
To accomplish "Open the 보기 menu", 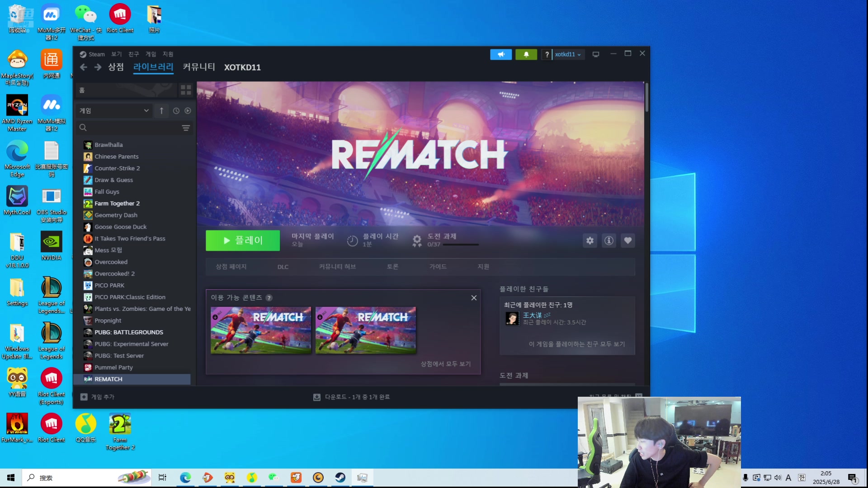I will click(x=117, y=54).
